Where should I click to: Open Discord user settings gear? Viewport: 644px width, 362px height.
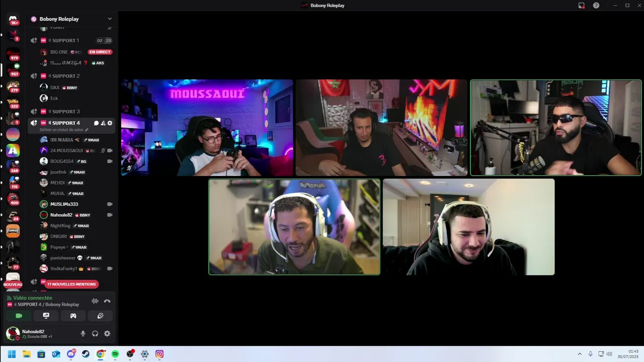[x=107, y=333]
